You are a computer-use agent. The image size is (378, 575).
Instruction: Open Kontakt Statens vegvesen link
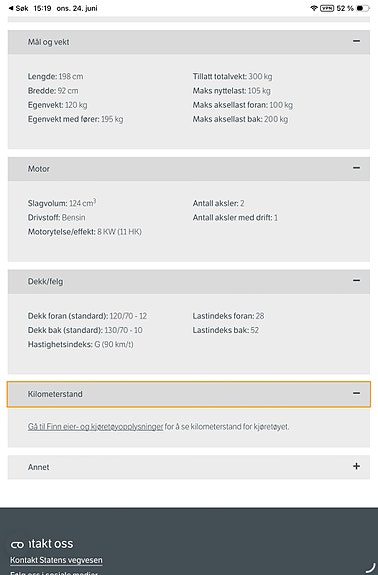(x=56, y=560)
